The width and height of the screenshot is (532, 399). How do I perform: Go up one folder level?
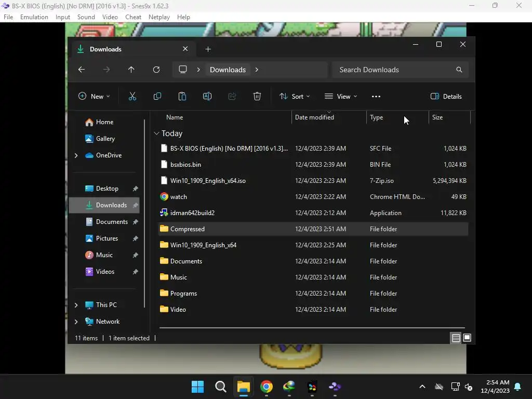click(131, 70)
